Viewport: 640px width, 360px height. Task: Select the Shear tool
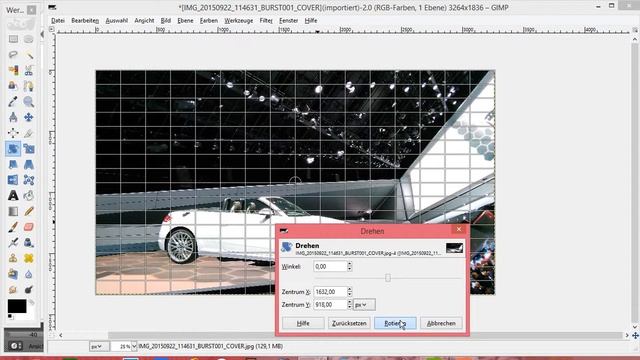(13, 164)
